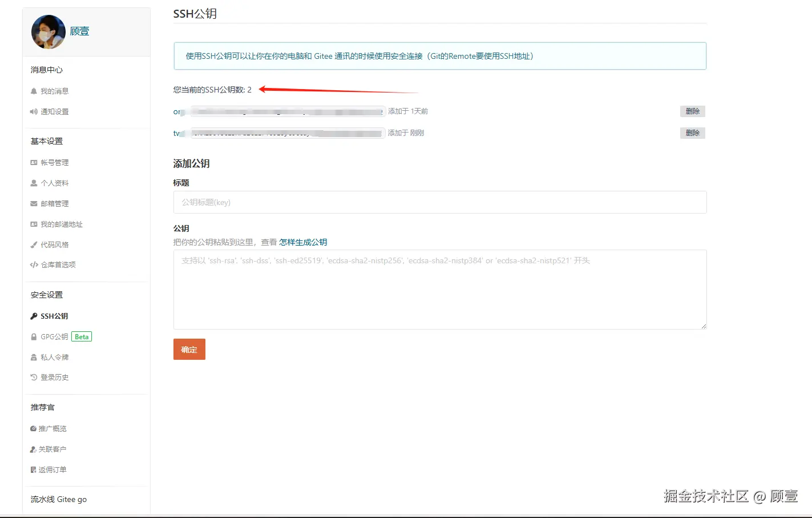View 登录历史 page
Image resolution: width=812 pixels, height=518 pixels.
tap(54, 378)
